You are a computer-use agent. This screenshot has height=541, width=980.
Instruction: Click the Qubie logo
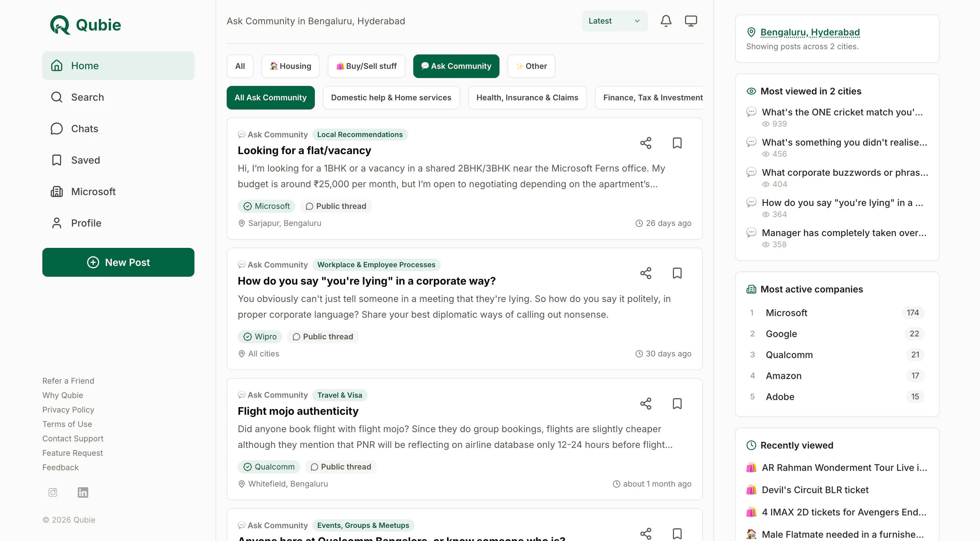click(x=86, y=25)
